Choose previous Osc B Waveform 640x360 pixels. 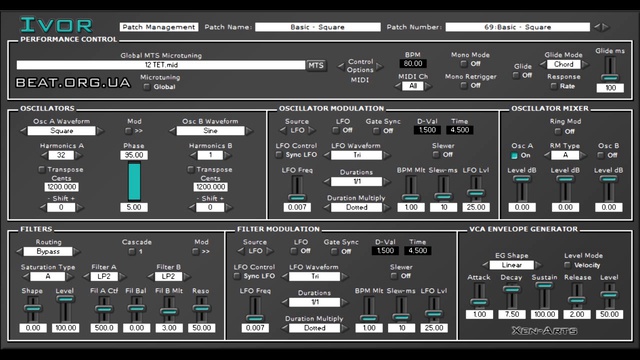pyautogui.click(x=172, y=131)
